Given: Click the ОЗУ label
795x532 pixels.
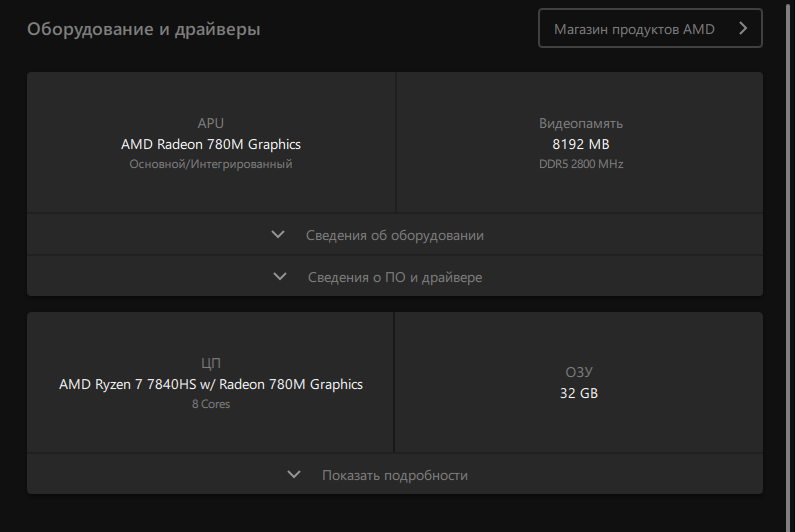Looking at the screenshot, I should click(579, 373).
